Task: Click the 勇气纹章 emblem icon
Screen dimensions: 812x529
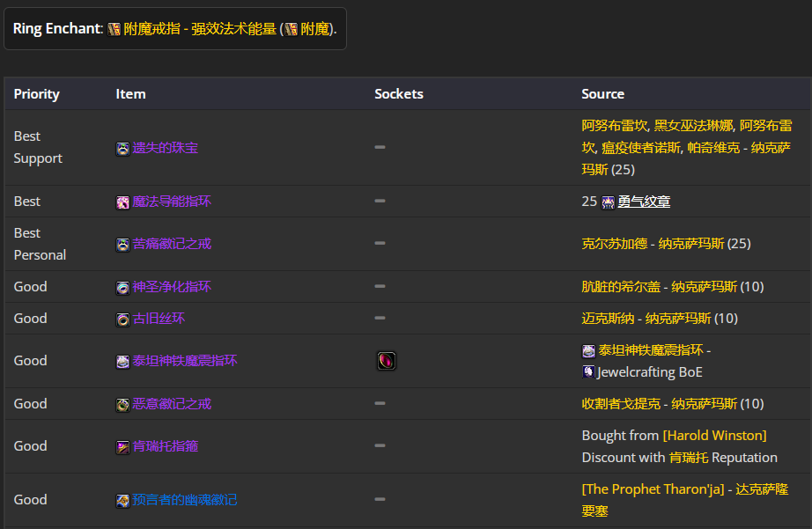Action: 608,202
